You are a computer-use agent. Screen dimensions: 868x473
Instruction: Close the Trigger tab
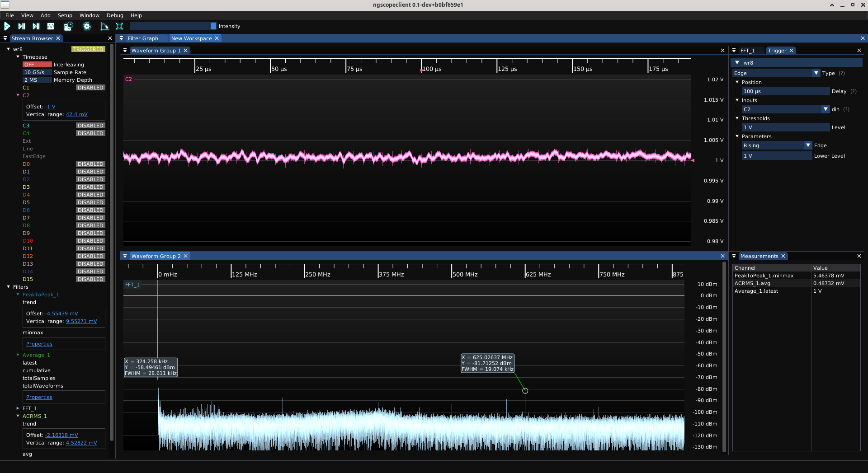[x=791, y=51]
